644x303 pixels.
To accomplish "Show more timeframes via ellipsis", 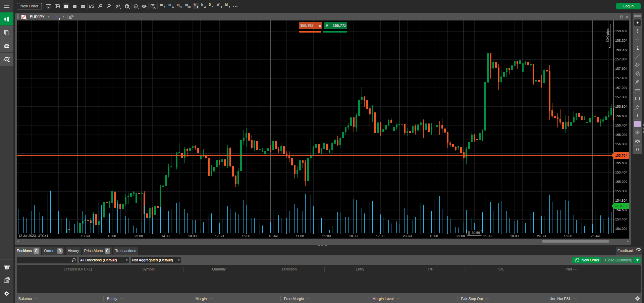I will [x=235, y=6].
